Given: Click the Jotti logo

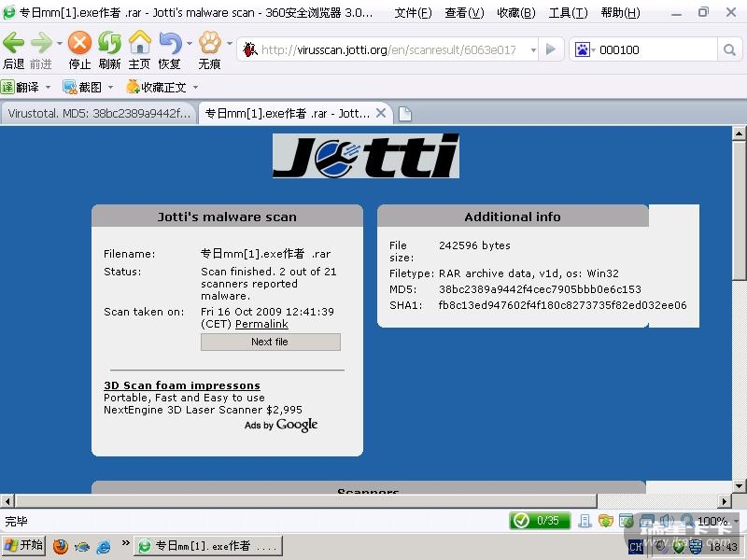Looking at the screenshot, I should pyautogui.click(x=366, y=156).
